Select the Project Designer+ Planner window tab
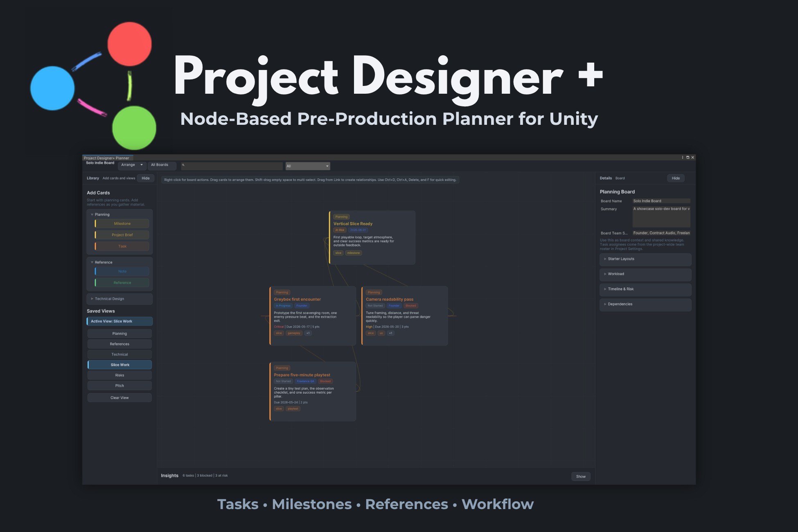This screenshot has width=798, height=532. pyautogui.click(x=107, y=158)
